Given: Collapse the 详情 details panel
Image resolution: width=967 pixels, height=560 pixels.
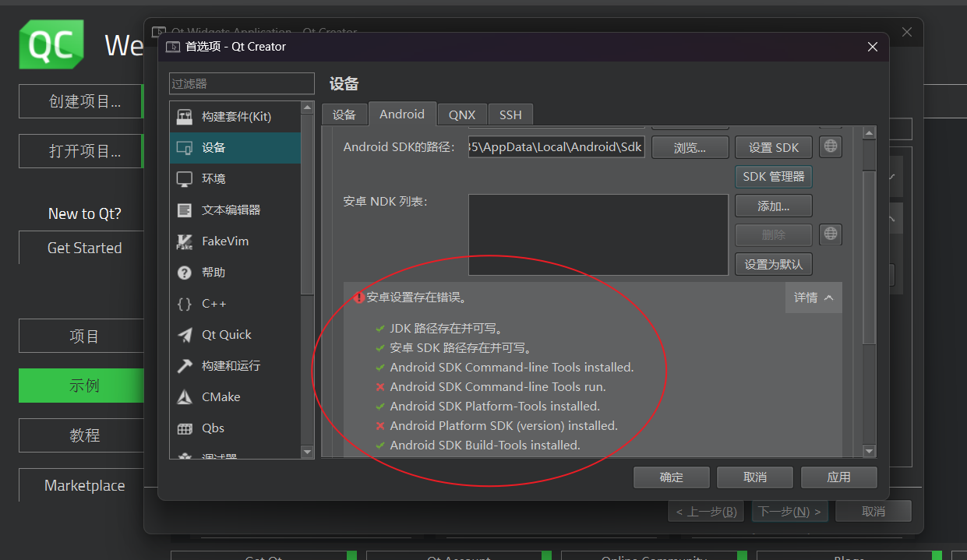Looking at the screenshot, I should 813,298.
